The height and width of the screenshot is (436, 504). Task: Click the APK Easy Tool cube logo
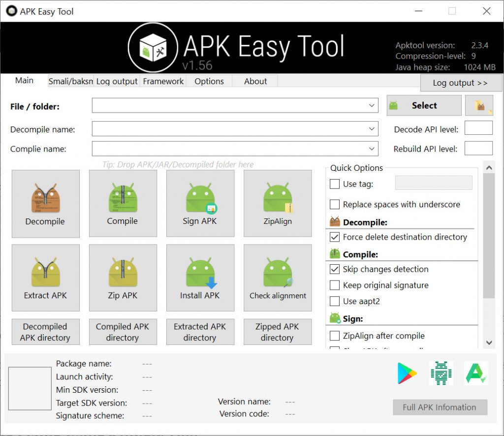(x=153, y=48)
